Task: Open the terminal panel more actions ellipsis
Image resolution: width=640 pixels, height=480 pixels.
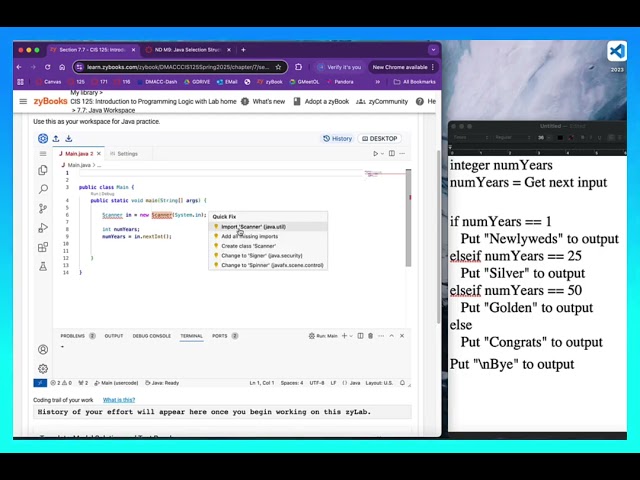Action: [x=381, y=336]
